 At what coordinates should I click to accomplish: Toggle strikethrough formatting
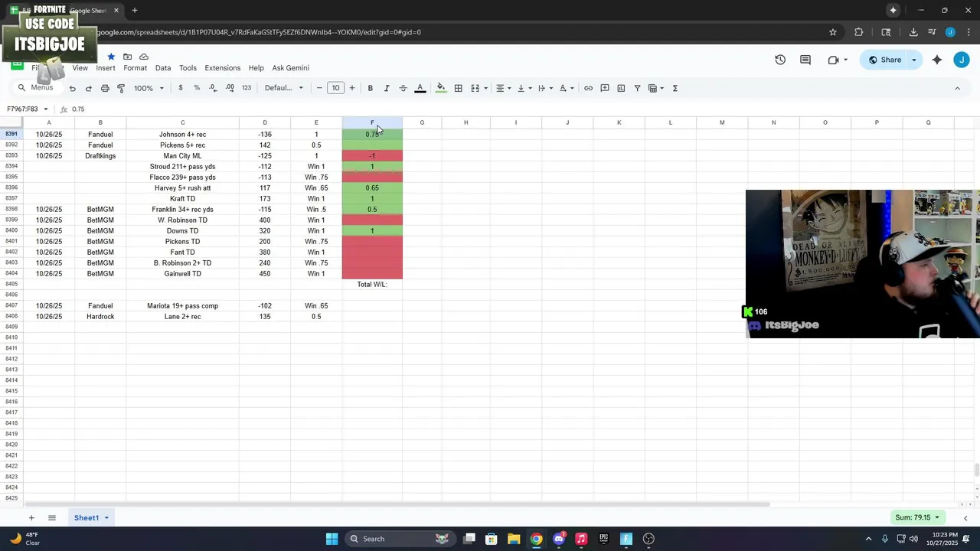coord(403,88)
